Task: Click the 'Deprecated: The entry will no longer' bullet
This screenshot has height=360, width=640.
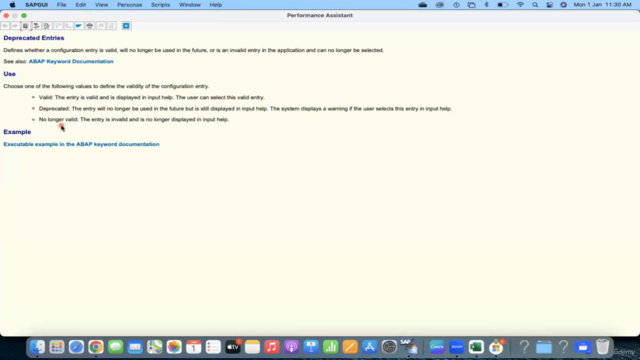Action: (x=245, y=109)
